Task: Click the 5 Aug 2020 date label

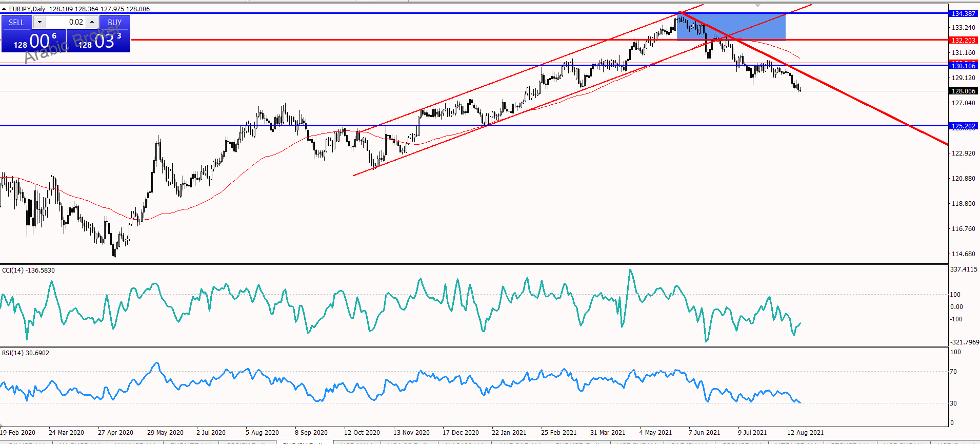Action: tap(262, 432)
